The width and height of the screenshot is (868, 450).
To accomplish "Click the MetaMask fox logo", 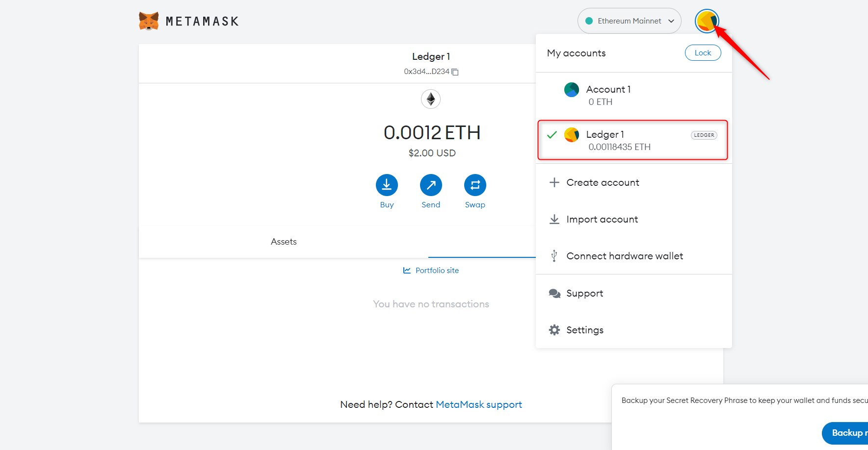I will (149, 21).
